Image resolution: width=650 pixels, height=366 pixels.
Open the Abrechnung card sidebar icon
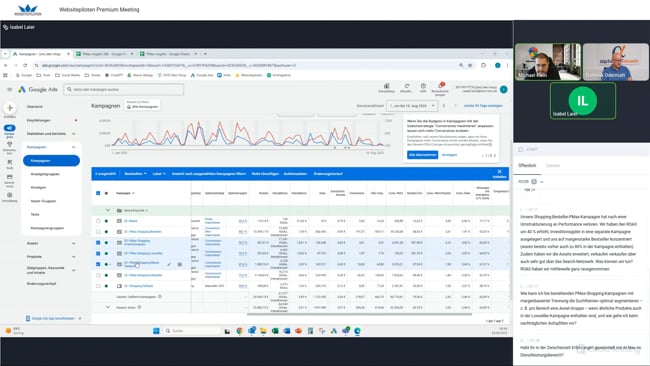tap(10, 177)
